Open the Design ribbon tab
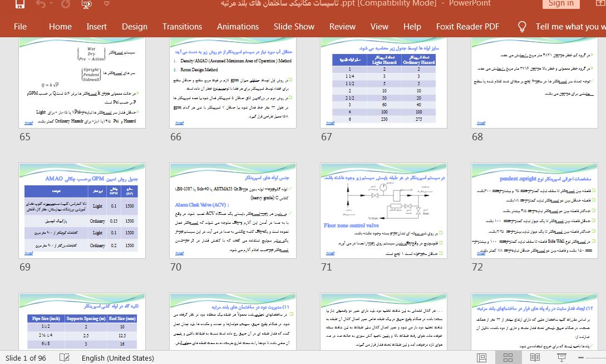This screenshot has height=364, width=606. click(135, 27)
